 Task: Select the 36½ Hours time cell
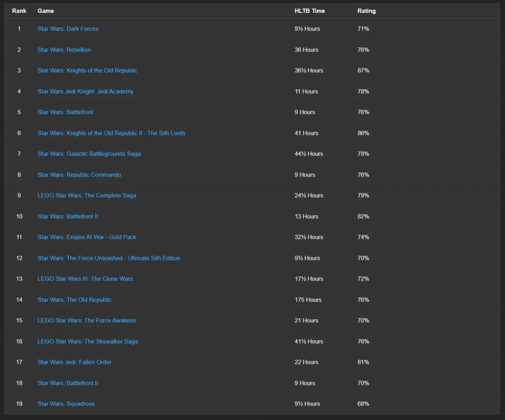coord(309,70)
